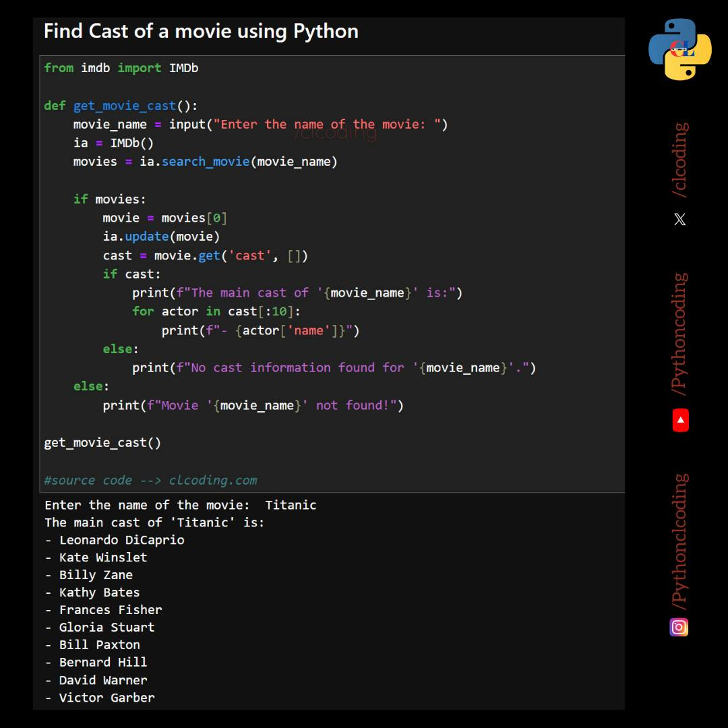Viewport: 728px width, 728px height.
Task: Click the X (Twitter) icon
Action: 679,219
